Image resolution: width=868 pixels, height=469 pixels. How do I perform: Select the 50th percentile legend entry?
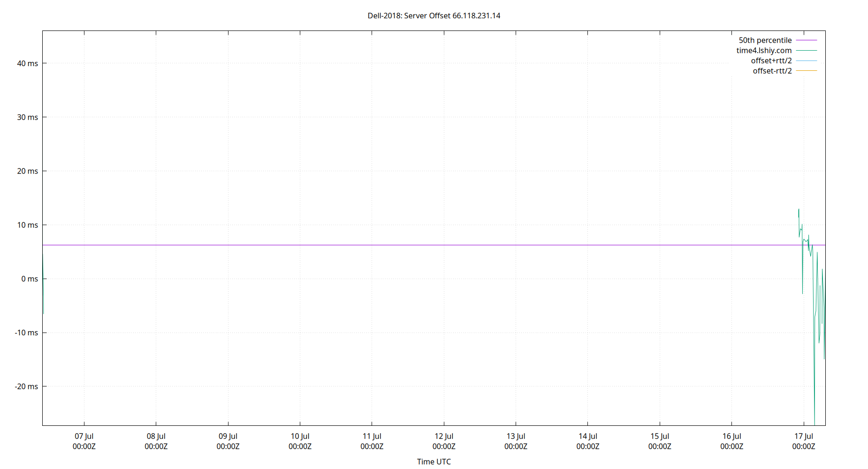(x=765, y=40)
